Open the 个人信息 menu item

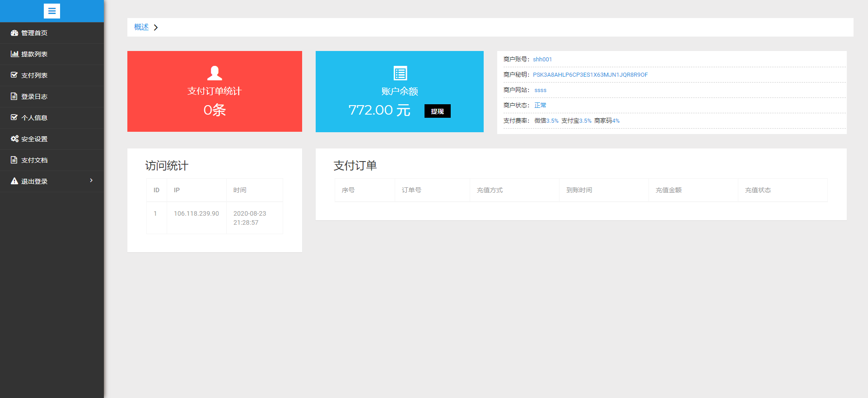pos(52,118)
